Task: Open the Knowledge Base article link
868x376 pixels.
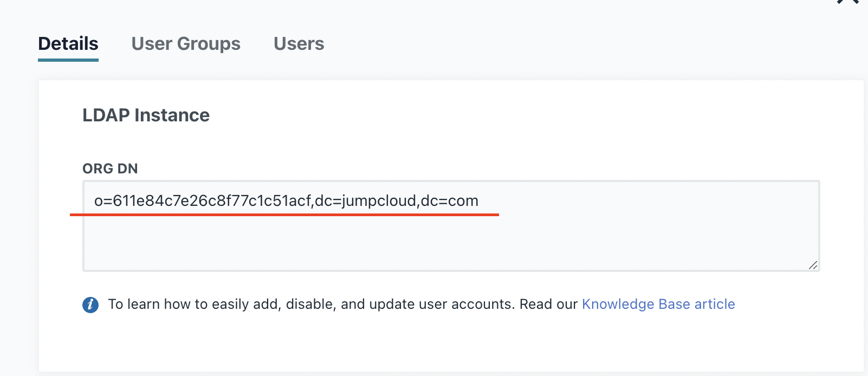Action: click(x=658, y=304)
